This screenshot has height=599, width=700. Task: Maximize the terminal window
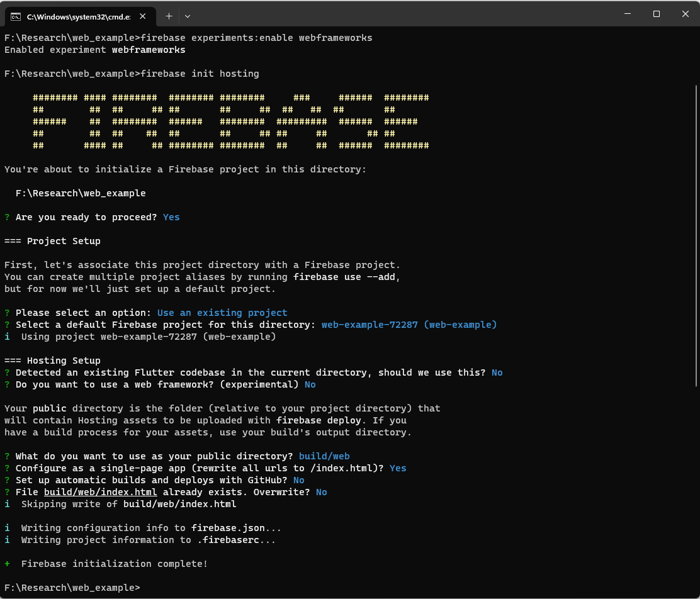pos(656,14)
